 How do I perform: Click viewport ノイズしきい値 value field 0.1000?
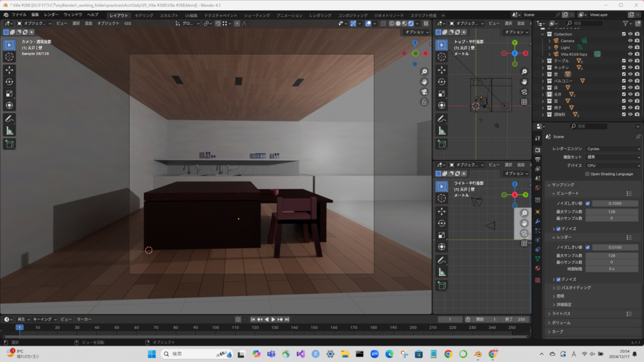(615, 204)
